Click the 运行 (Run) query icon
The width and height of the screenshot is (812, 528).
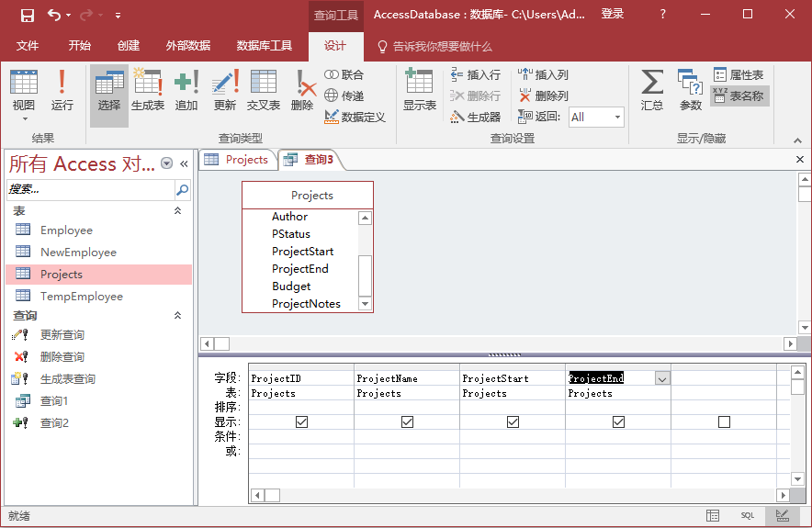coord(62,91)
